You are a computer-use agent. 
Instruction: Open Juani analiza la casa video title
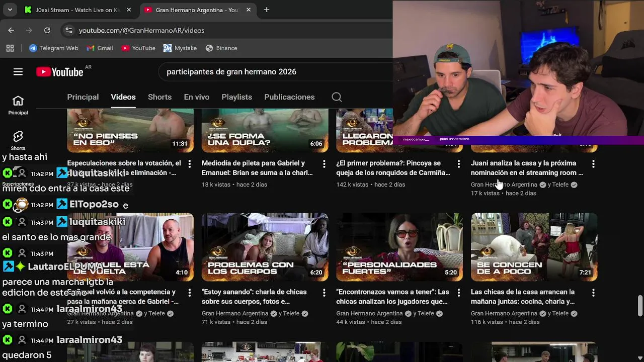coord(527,168)
